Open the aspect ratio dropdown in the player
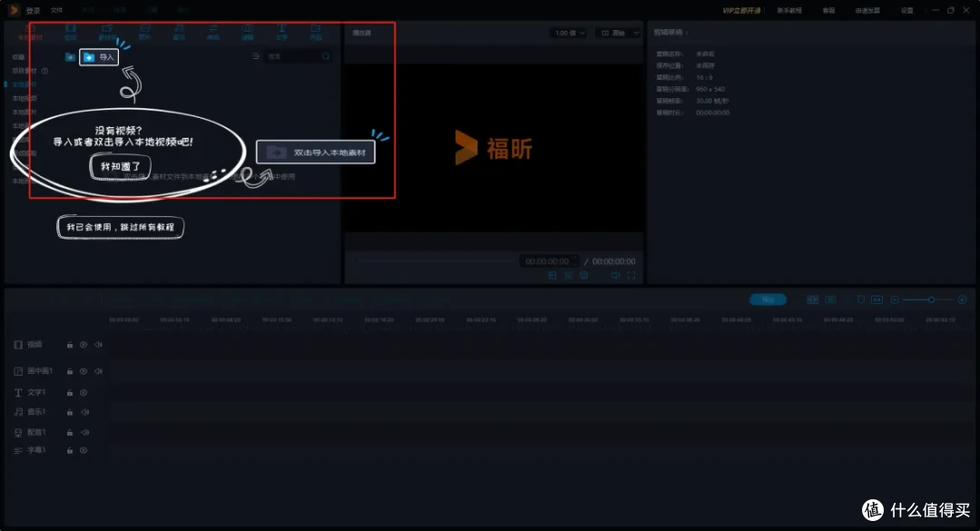This screenshot has width=980, height=531. click(x=620, y=33)
